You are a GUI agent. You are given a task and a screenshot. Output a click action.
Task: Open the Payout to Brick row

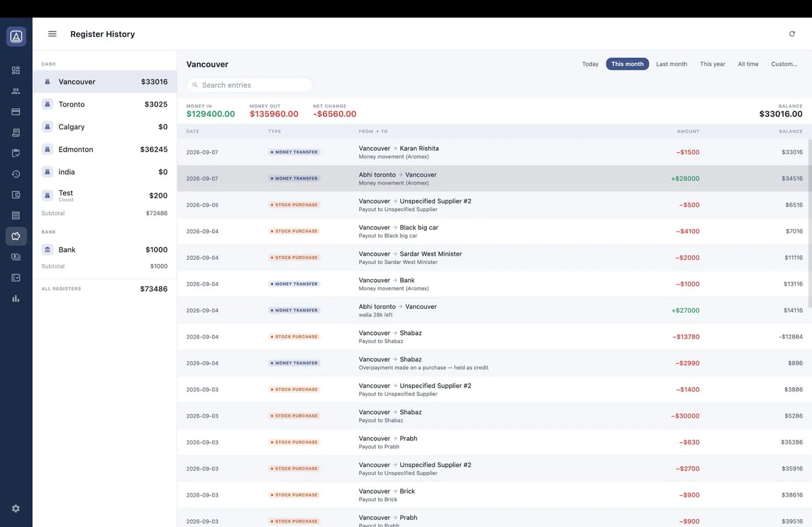(495, 495)
